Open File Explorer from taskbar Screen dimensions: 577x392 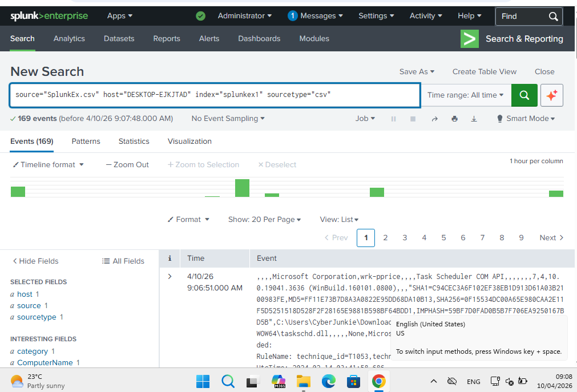click(x=304, y=381)
